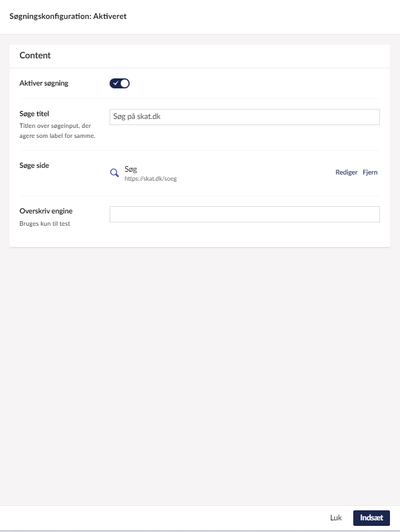400x532 pixels.
Task: Click the Søge side label
Action: click(34, 165)
